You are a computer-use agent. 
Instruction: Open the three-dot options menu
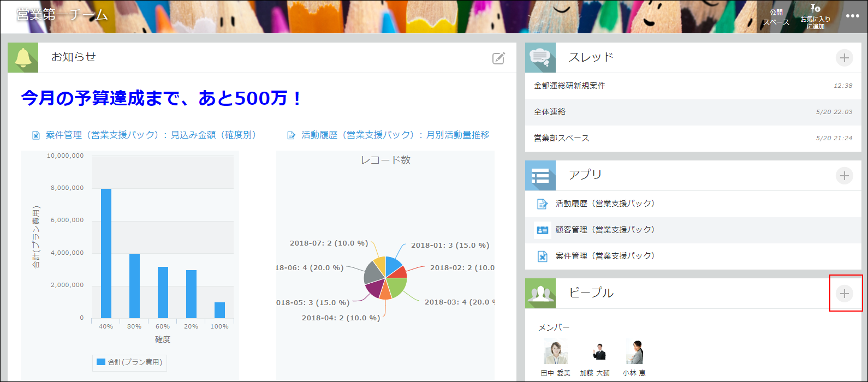point(852,16)
